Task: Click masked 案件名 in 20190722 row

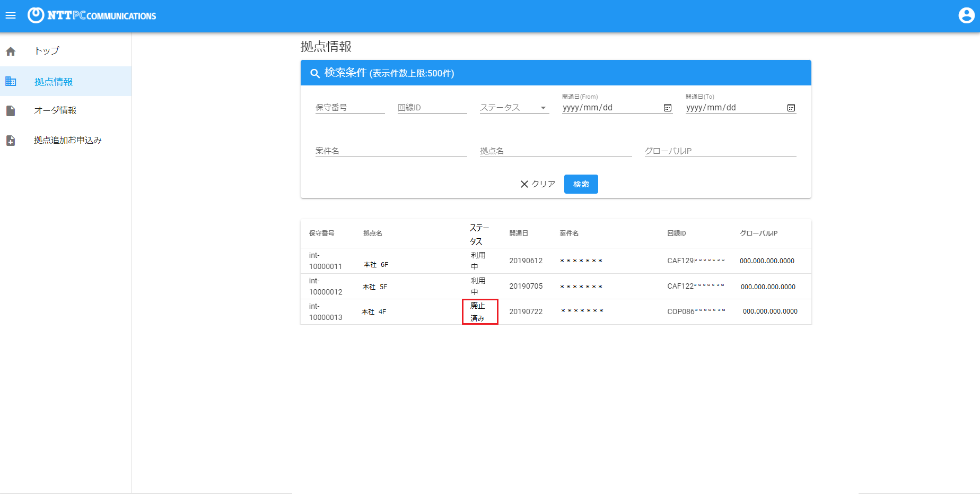Action: tap(582, 311)
